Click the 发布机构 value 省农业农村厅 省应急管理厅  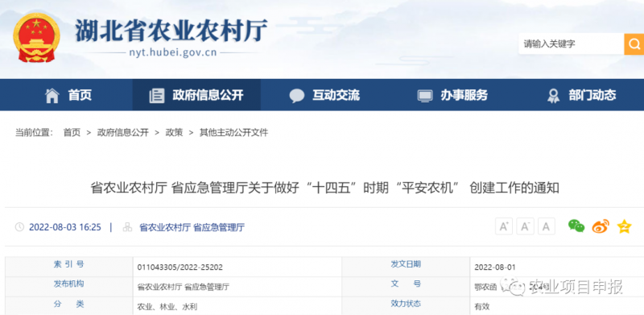pyautogui.click(x=184, y=287)
